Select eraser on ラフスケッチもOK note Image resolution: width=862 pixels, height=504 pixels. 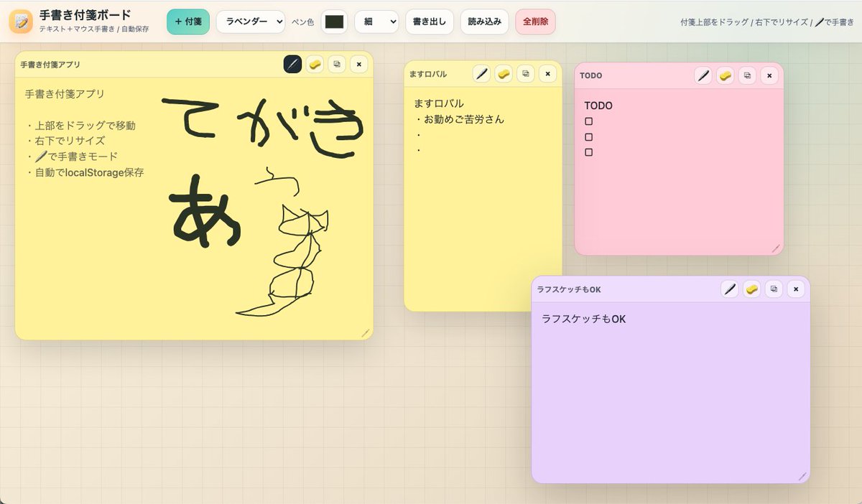click(752, 289)
